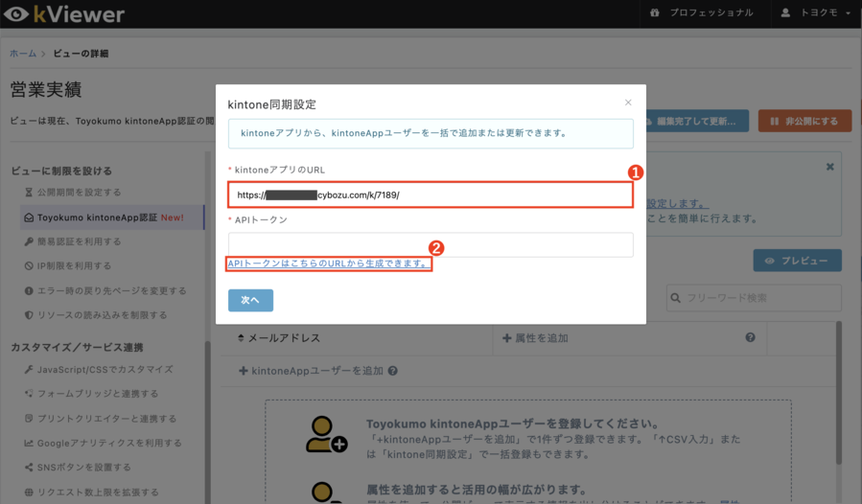This screenshot has height=504, width=862.
Task: Click printer icon beside プリントクリエイターと連携する
Action: (29, 419)
